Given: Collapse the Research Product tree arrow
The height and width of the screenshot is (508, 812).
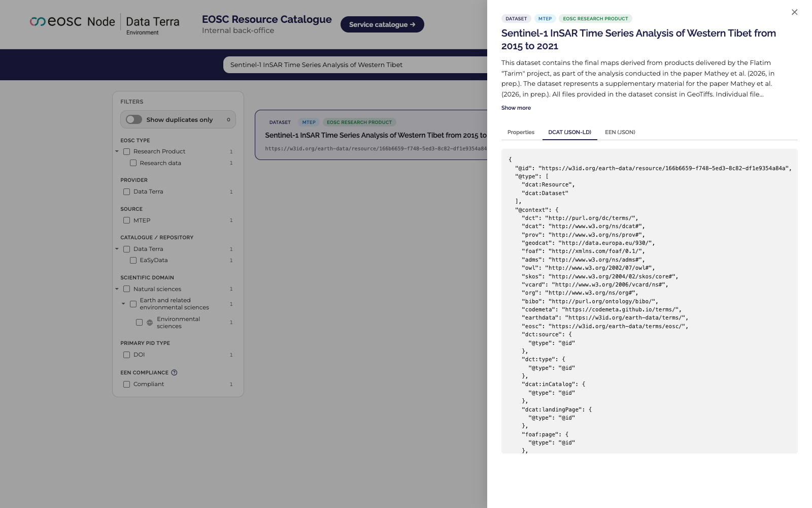Looking at the screenshot, I should (117, 151).
